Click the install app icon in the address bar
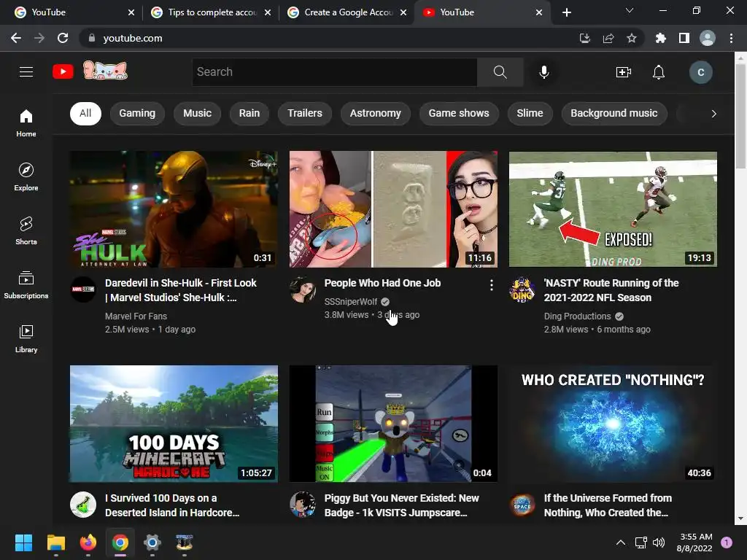Viewport: 747px width, 560px height. [584, 38]
